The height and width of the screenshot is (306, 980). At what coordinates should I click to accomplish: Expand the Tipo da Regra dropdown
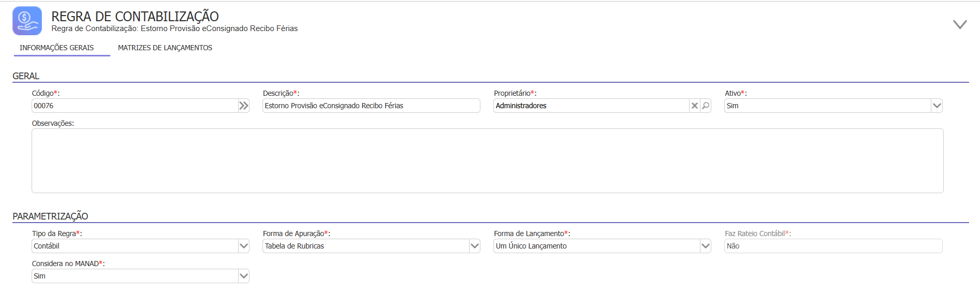coord(244,246)
